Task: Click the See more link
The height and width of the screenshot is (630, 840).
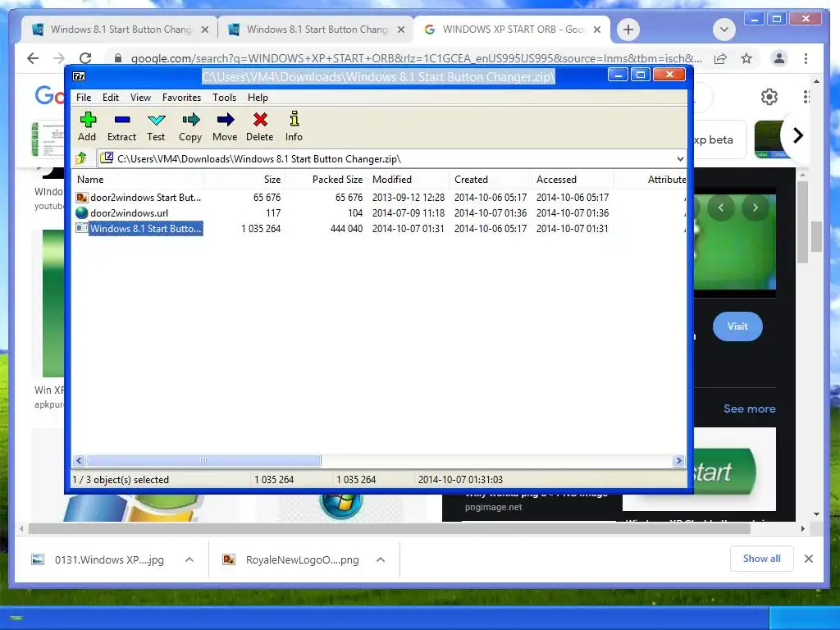Action: coord(750,409)
